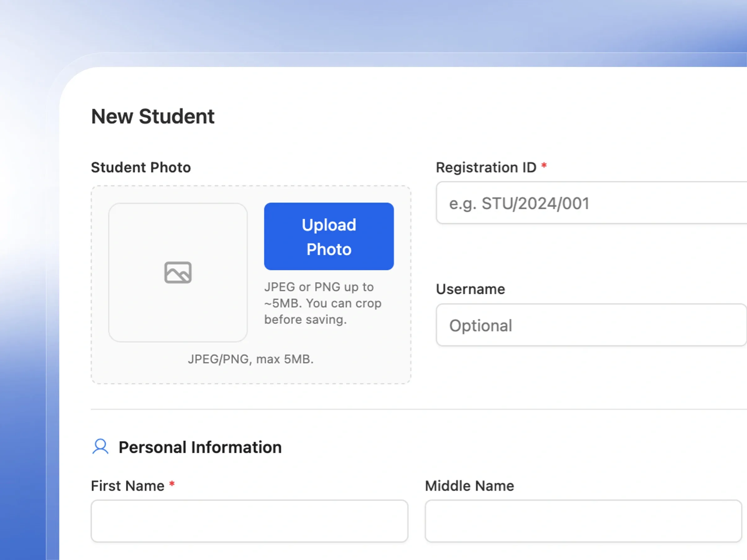This screenshot has width=747, height=560.
Task: Click the image placeholder icon in photo preview
Action: [x=178, y=273]
